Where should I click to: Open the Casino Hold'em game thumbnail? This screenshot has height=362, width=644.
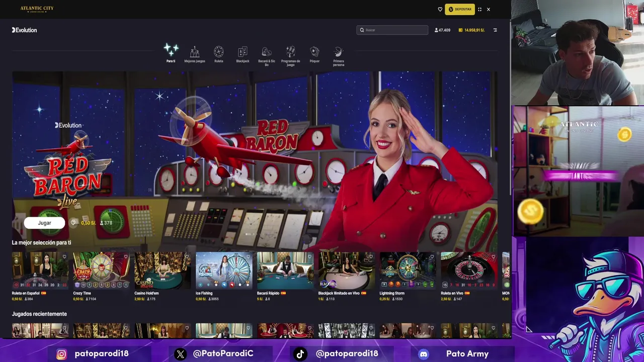pyautogui.click(x=163, y=270)
